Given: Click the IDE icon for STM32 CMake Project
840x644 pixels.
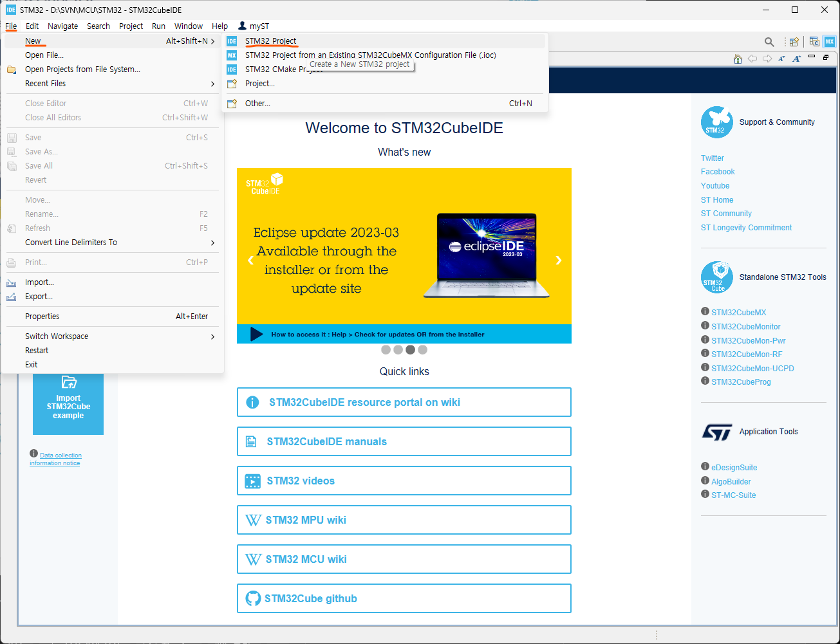Looking at the screenshot, I should (x=232, y=69).
